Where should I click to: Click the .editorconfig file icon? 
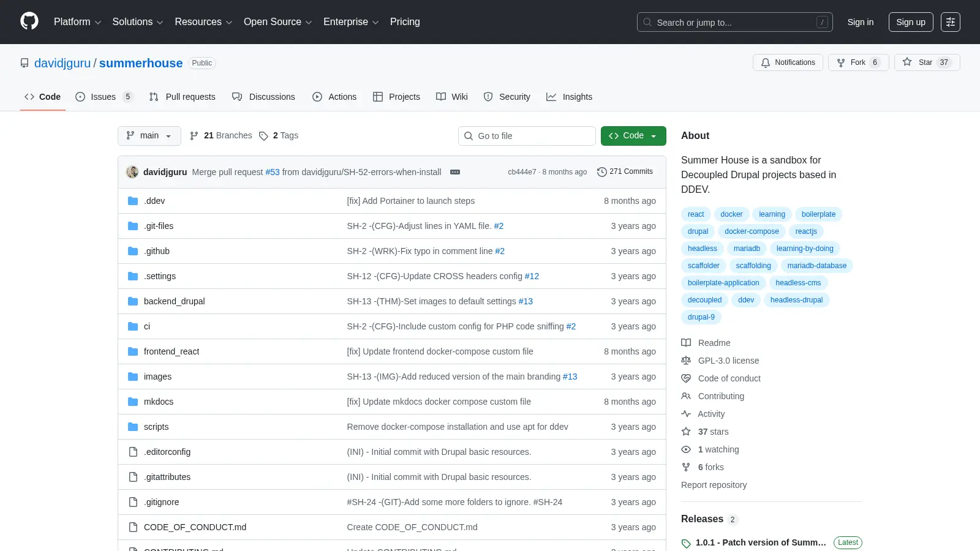click(133, 452)
